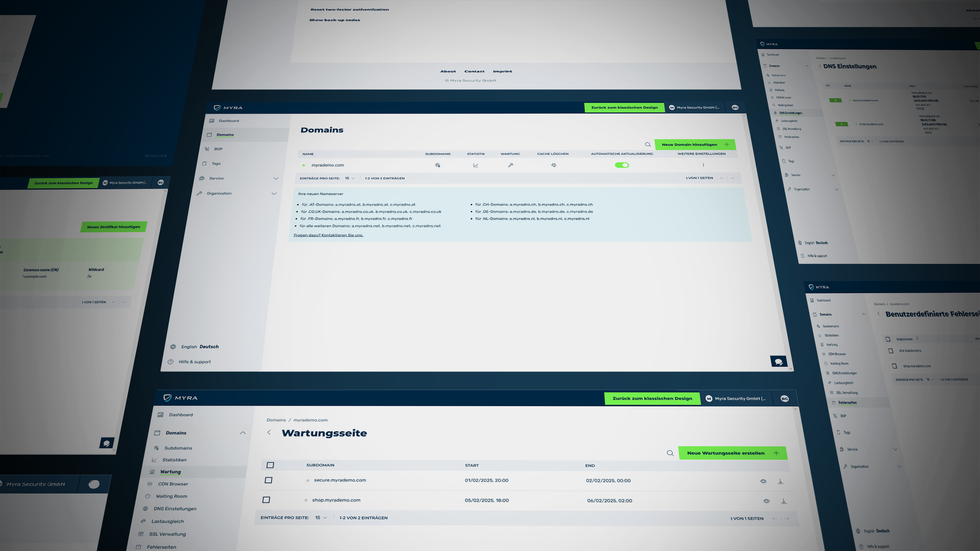The width and height of the screenshot is (980, 551).
Task: Preview eye icon for shop.myrademo.com
Action: pyautogui.click(x=766, y=501)
